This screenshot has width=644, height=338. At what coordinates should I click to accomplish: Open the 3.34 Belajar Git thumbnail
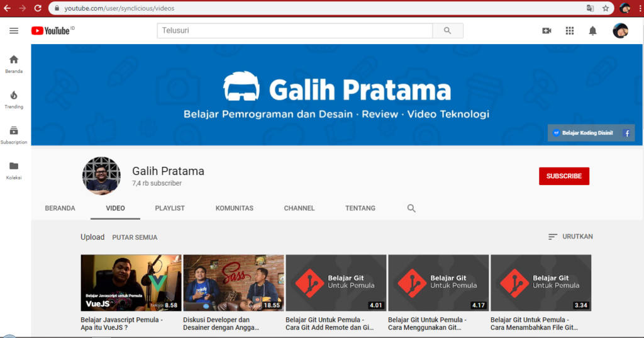click(x=541, y=283)
